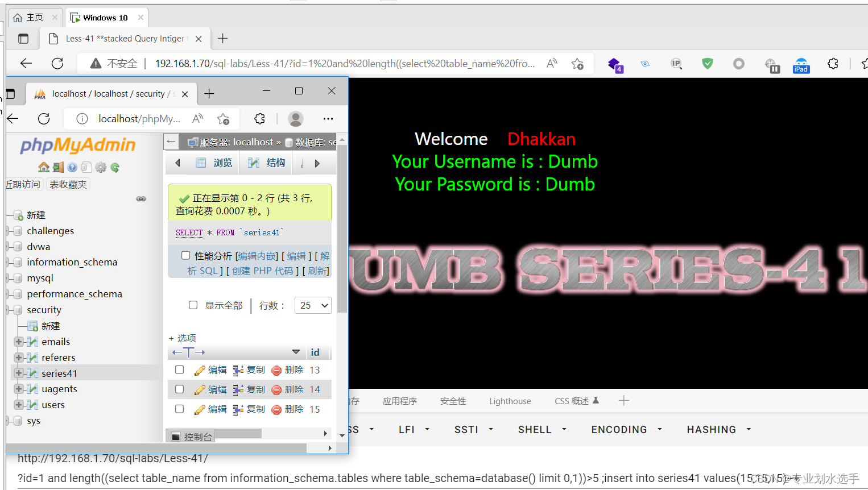Select checkbox for row with id 14
868x490 pixels.
[x=180, y=389]
